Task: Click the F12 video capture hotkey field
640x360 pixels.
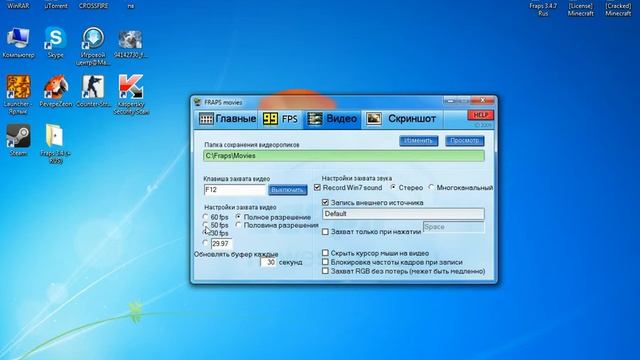Action: coord(235,190)
